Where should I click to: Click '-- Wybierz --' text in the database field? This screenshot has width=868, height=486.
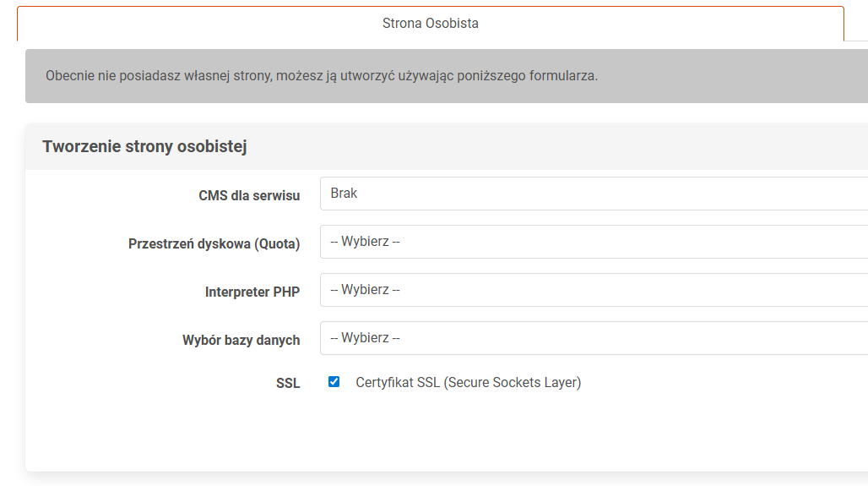[365, 338]
